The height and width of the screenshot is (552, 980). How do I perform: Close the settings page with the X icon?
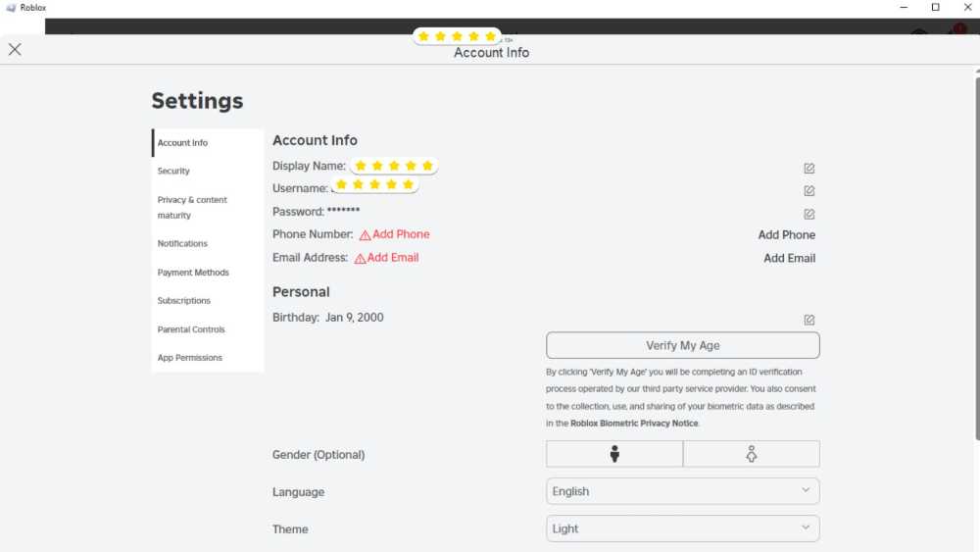pos(15,49)
